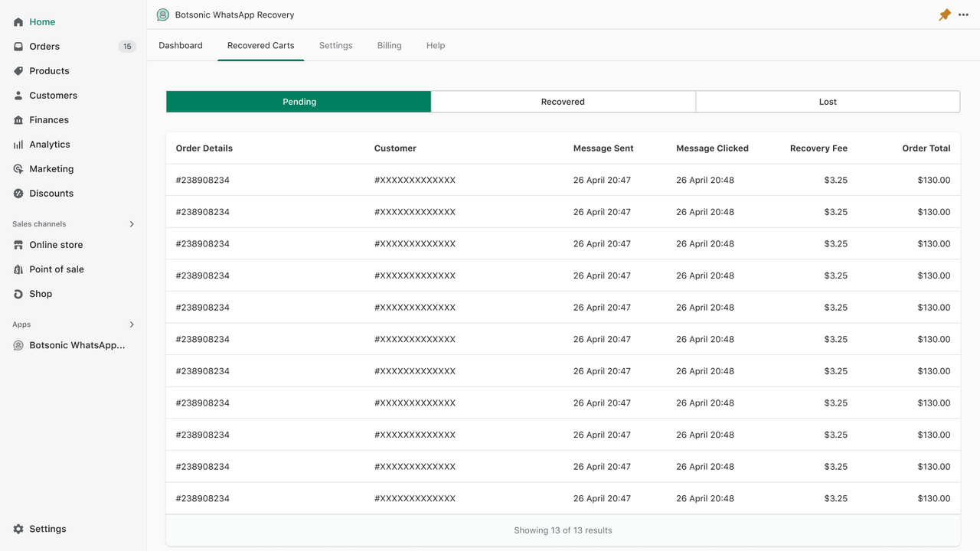Click the Order Total column header
This screenshot has width=980, height=551.
click(926, 148)
